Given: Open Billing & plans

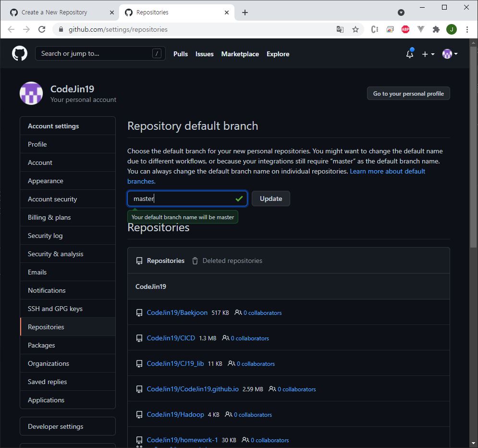Looking at the screenshot, I should click(x=68, y=217).
